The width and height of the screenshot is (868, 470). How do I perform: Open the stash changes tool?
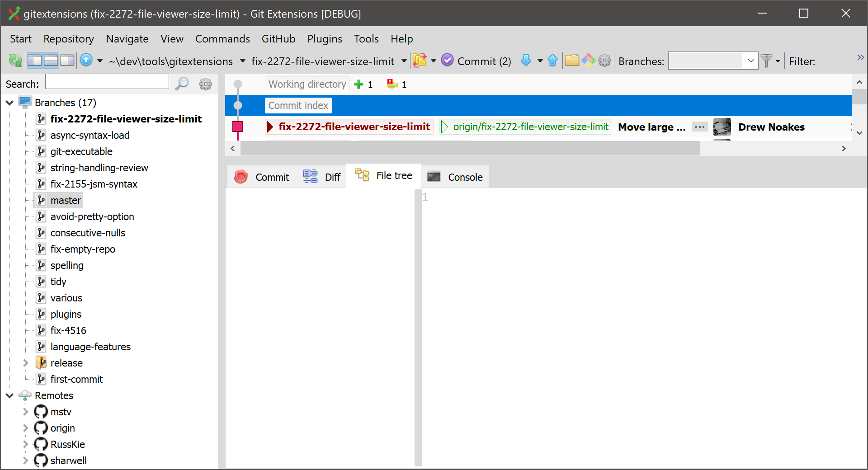(x=420, y=60)
